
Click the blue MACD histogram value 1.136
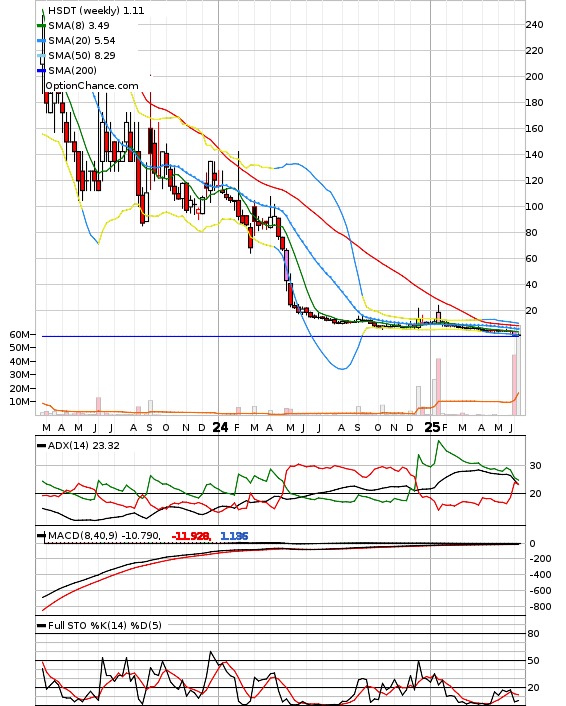[x=234, y=536]
